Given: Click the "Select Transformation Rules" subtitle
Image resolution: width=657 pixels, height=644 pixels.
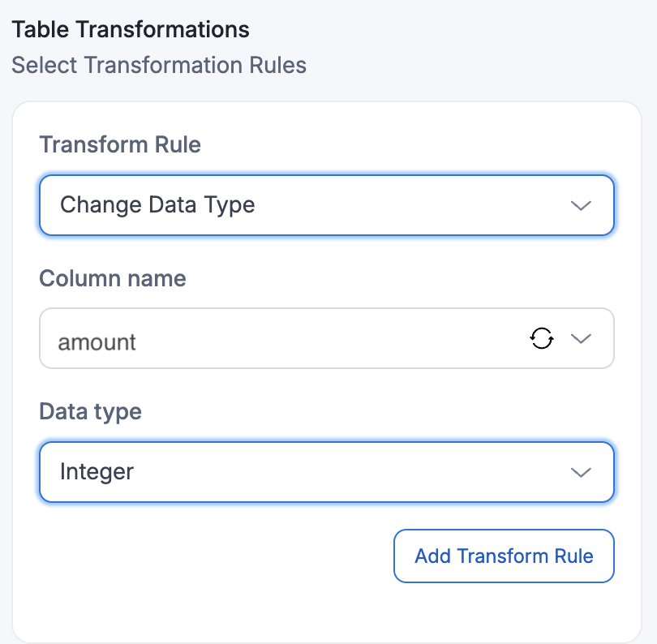Looking at the screenshot, I should [x=159, y=65].
